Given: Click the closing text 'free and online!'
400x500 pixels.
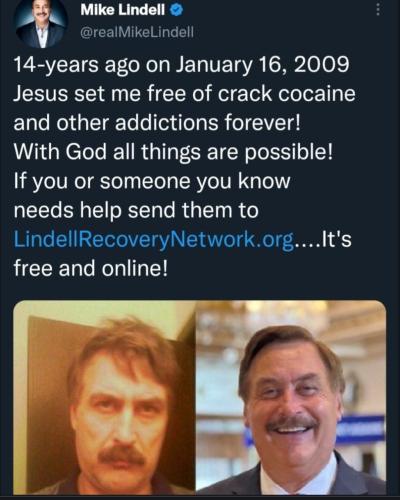Looking at the screenshot, I should point(90,268).
